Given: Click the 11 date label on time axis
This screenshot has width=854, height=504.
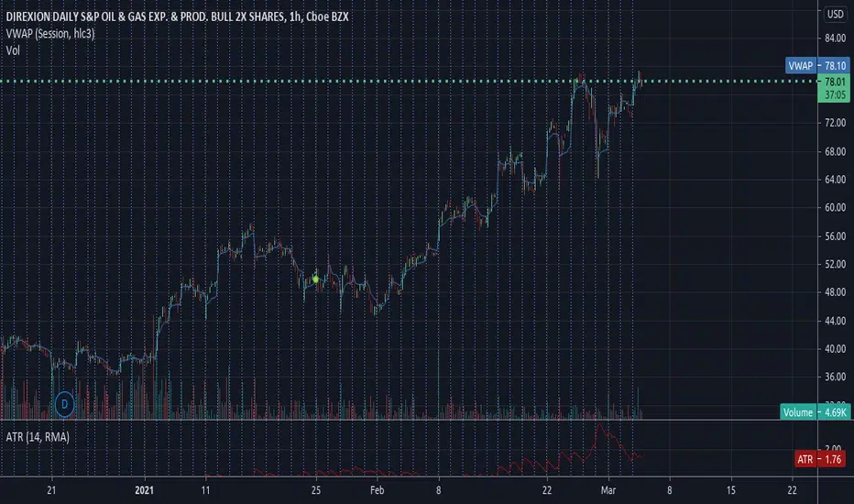Looking at the screenshot, I should click(205, 490).
